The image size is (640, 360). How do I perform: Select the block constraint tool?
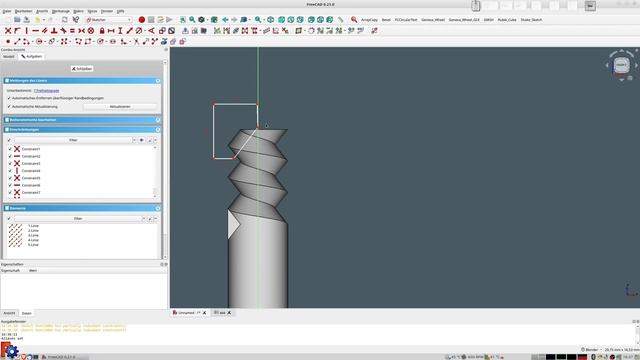91,31
